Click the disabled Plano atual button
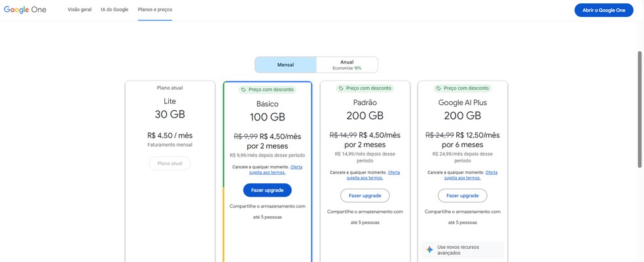The height and width of the screenshot is (262, 644). click(170, 163)
